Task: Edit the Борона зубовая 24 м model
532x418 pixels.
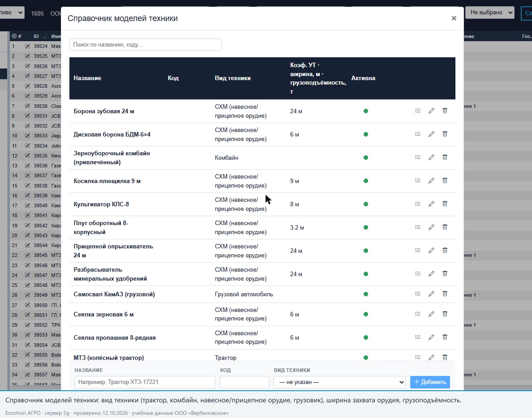Action: tap(431, 111)
